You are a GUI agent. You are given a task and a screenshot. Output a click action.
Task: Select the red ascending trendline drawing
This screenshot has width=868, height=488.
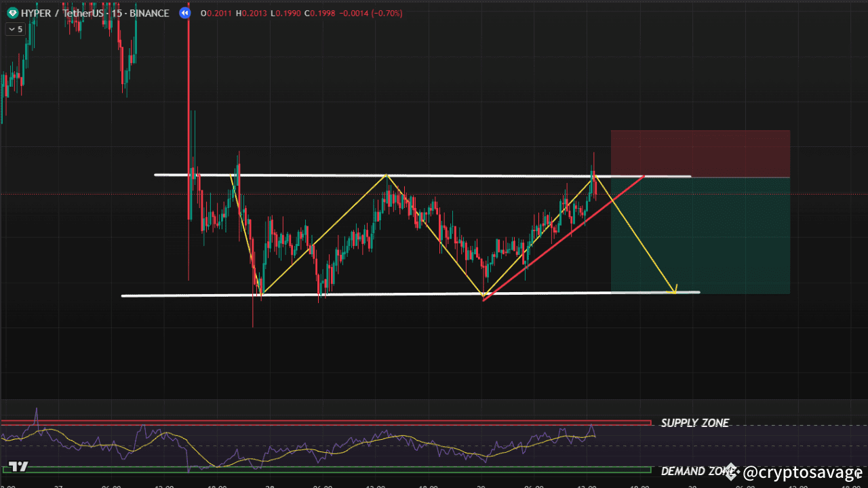pos(564,237)
